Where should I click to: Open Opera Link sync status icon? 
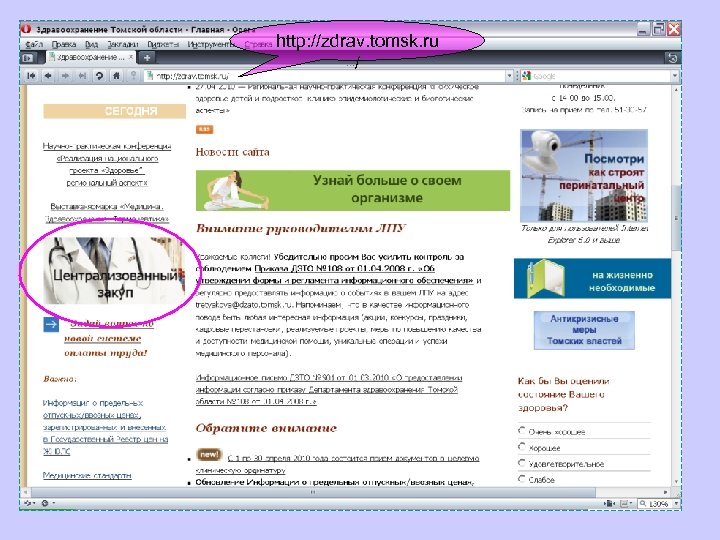28,503
